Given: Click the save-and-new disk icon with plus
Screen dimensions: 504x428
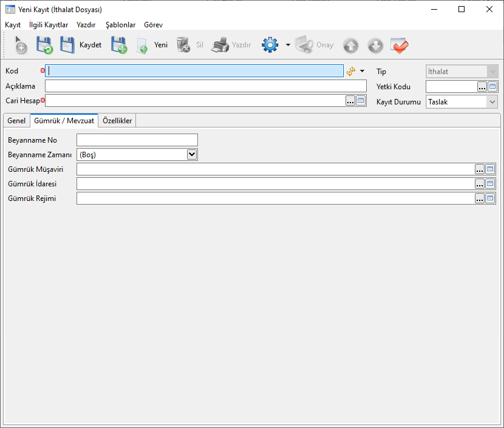Looking at the screenshot, I should point(118,45).
